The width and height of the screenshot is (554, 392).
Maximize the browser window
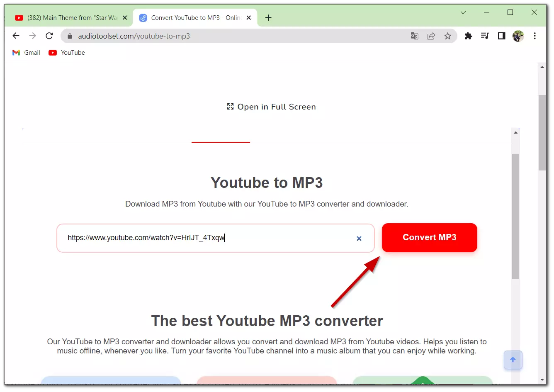coord(510,12)
